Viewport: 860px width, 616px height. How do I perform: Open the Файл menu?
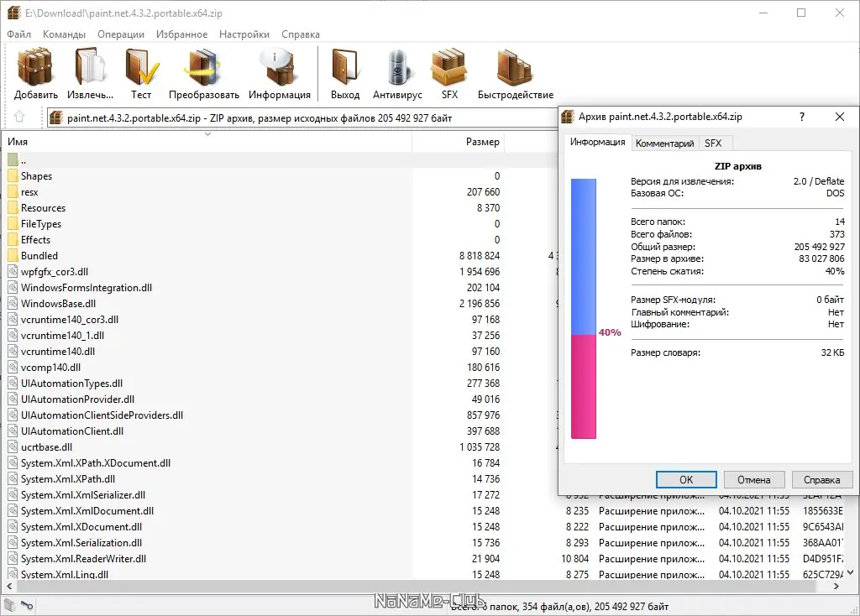coord(18,34)
